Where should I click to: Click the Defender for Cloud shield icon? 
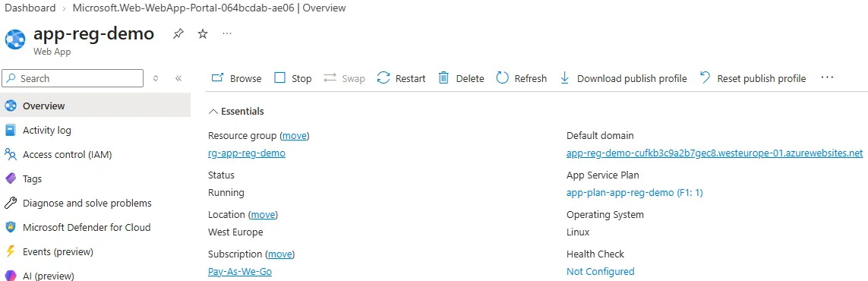coord(11,227)
